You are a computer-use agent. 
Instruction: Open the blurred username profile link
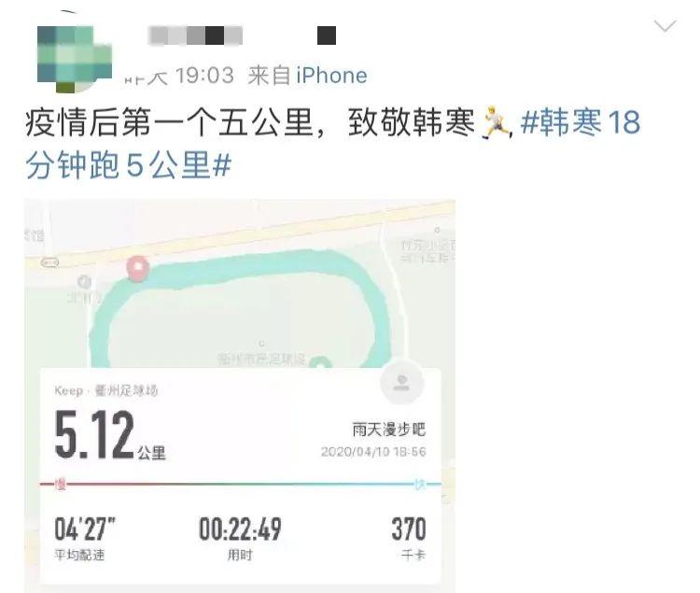click(x=196, y=35)
